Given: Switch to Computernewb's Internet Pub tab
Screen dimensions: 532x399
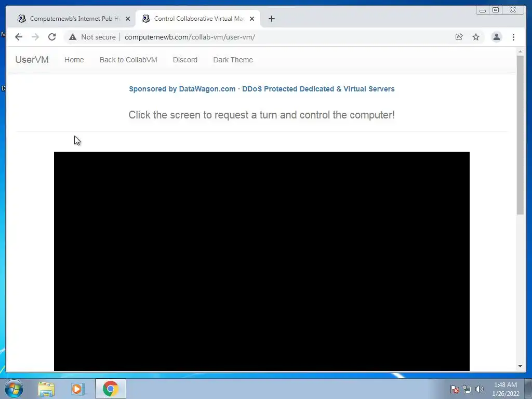Looking at the screenshot, I should 71,19.
